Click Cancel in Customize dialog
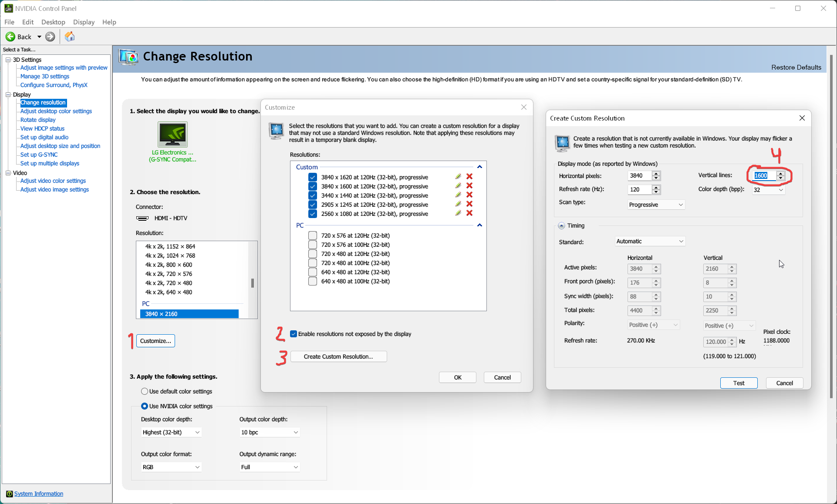Screen dimensions: 837x504 pos(503,377)
